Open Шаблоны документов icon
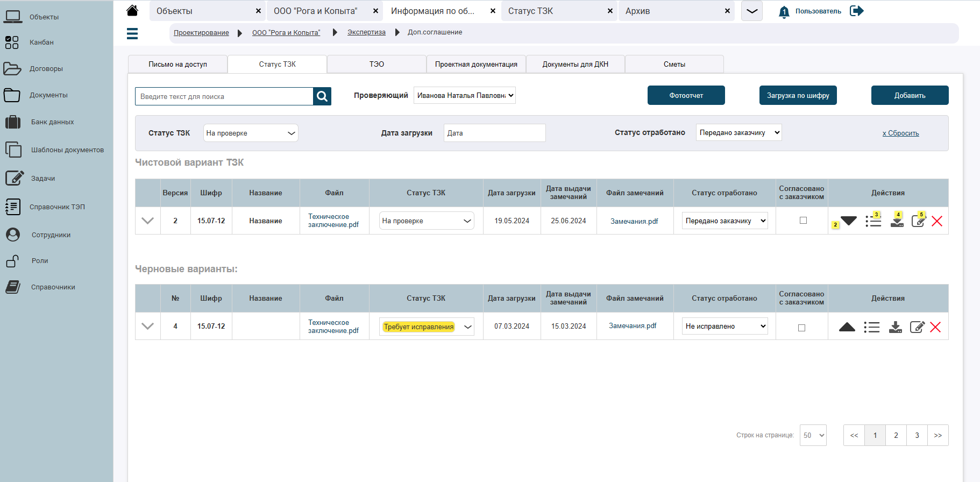 (13, 150)
